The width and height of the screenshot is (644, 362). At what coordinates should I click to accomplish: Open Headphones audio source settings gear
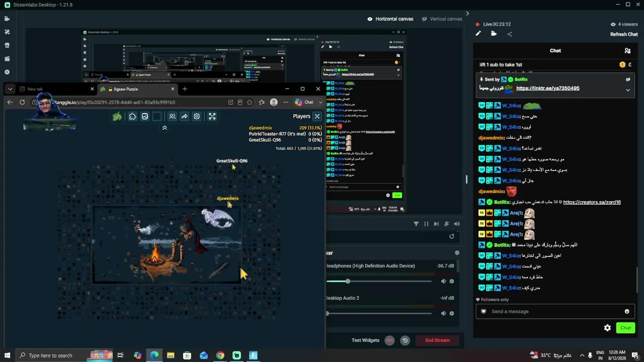click(452, 282)
